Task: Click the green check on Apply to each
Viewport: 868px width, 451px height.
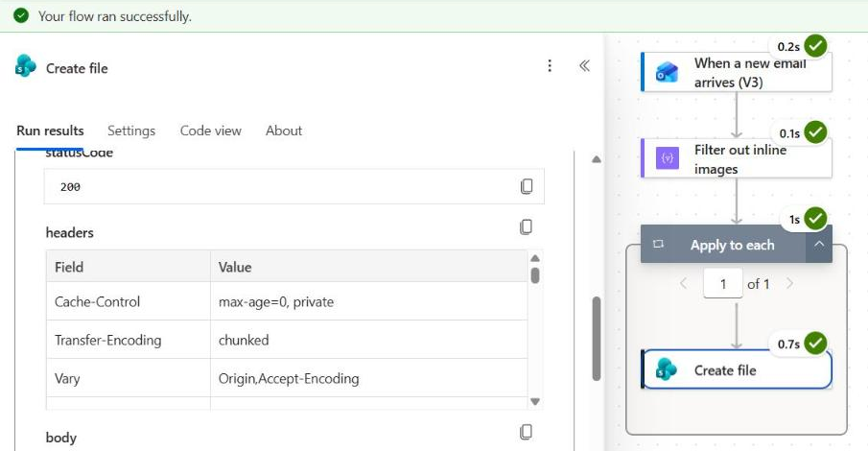Action: point(815,219)
